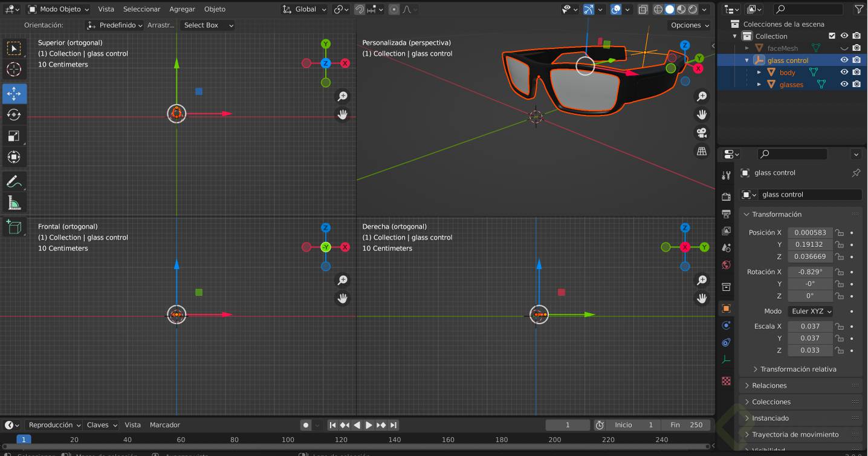868x456 pixels.
Task: Expand Transformación relativa subpanel
Action: coord(798,370)
